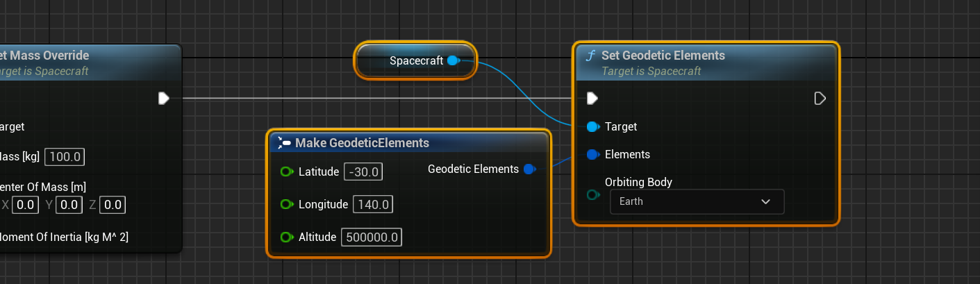Click Altitude input pin
980x284 pixels.
point(287,237)
